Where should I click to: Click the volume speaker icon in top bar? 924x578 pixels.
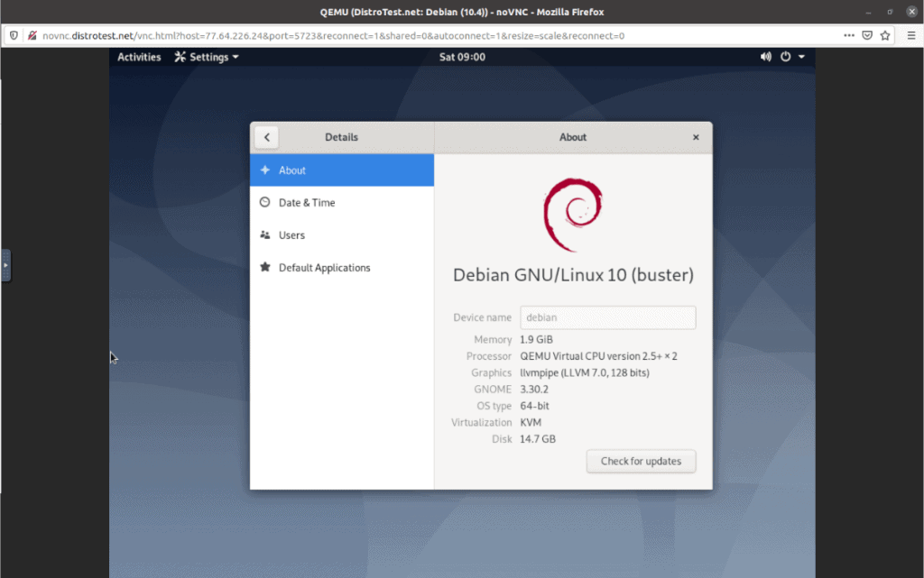(x=765, y=57)
